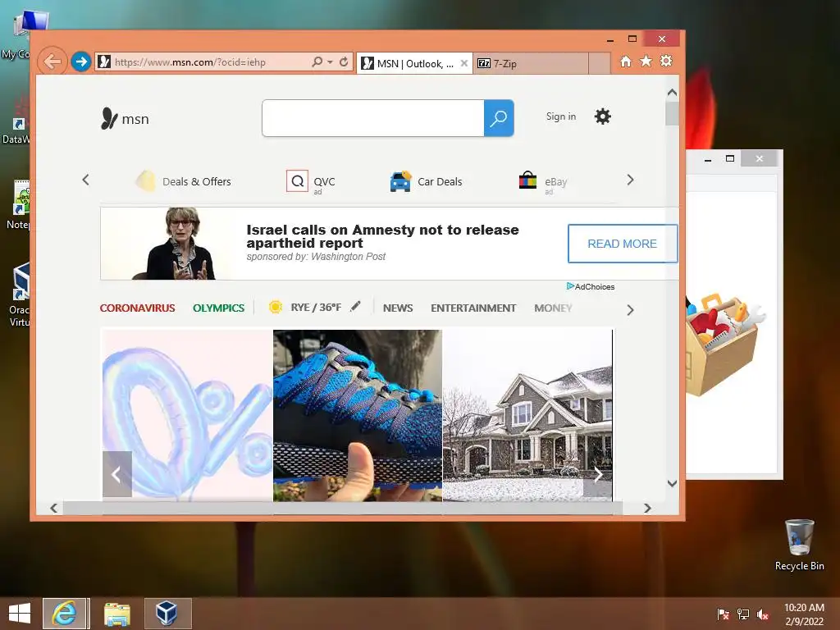Click vertical scrollbar down arrow
The image size is (840, 630).
(x=672, y=483)
